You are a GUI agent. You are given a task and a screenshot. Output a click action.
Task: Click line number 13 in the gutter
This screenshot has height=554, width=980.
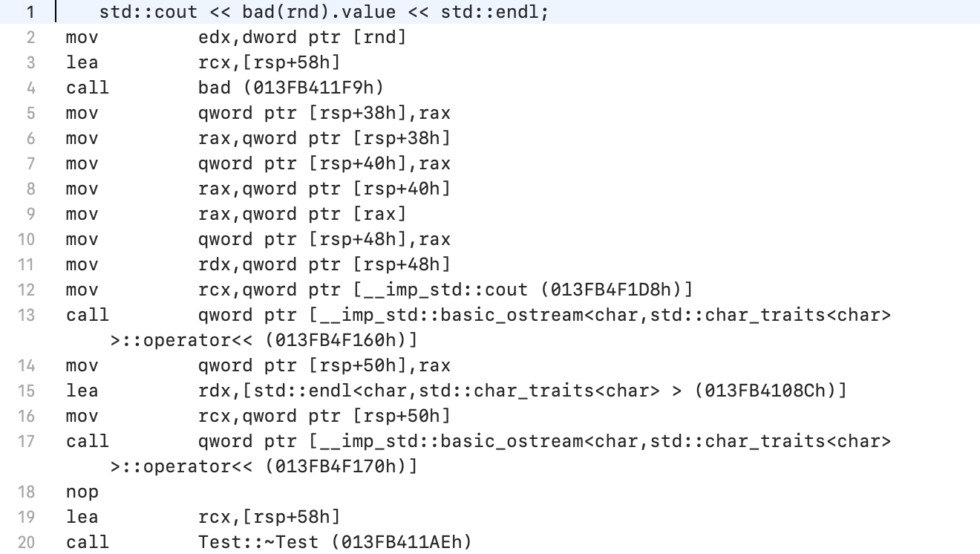pyautogui.click(x=26, y=315)
